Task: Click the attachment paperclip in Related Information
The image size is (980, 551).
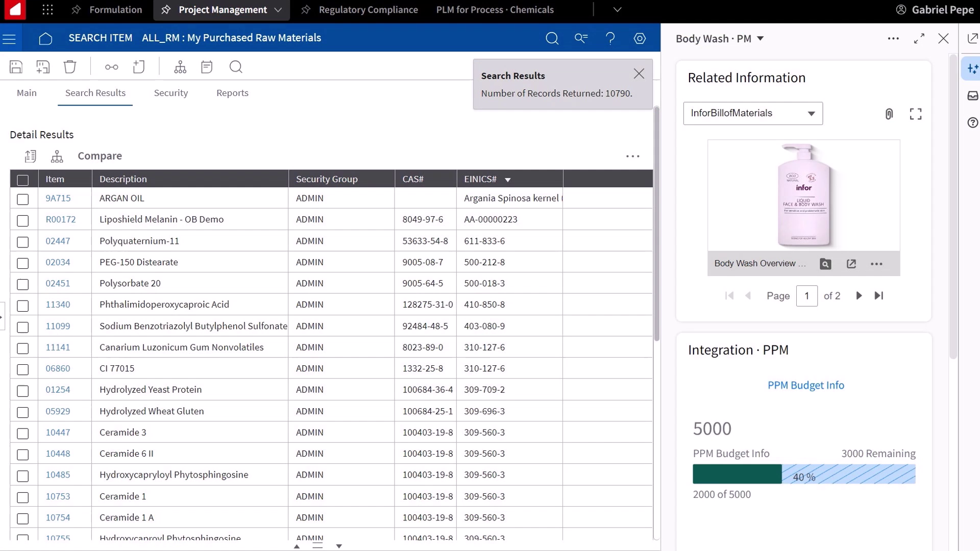Action: (x=889, y=114)
